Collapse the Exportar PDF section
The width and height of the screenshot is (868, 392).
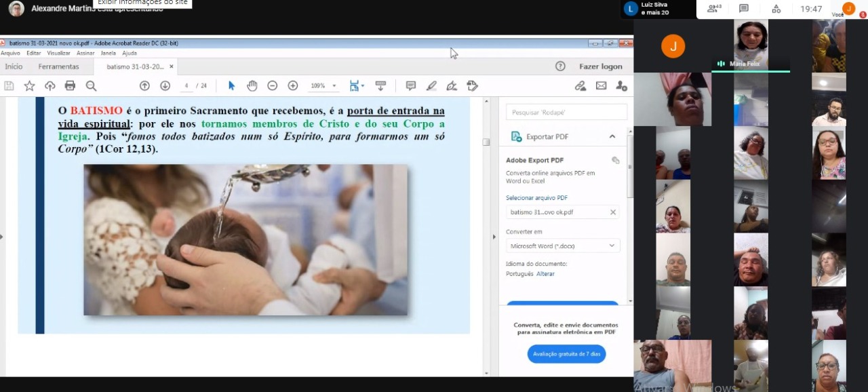(x=612, y=136)
